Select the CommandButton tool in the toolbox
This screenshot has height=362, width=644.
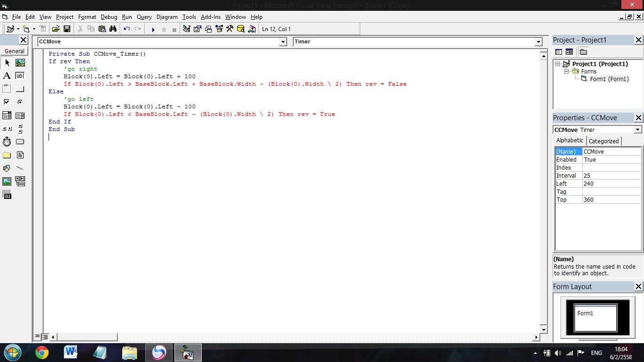tap(20, 89)
